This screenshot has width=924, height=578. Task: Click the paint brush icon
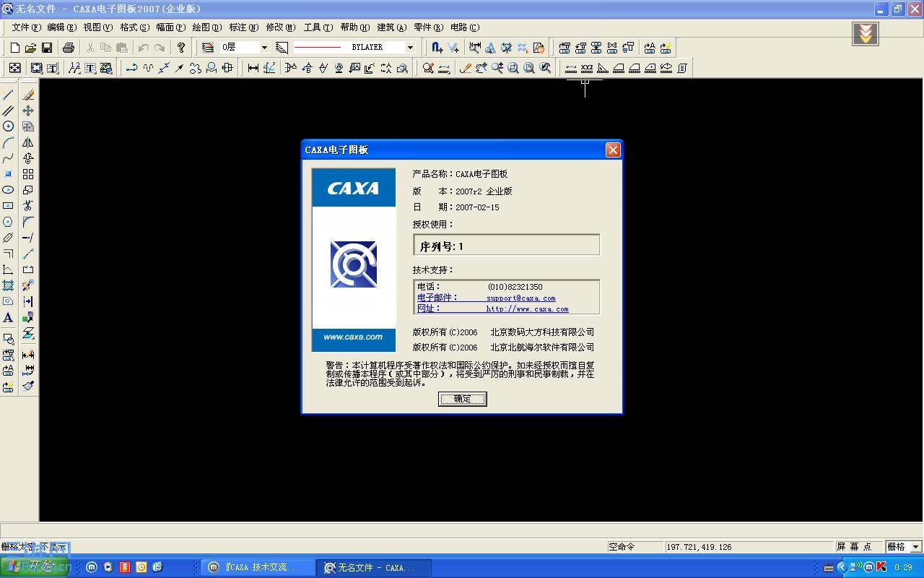coord(28,385)
